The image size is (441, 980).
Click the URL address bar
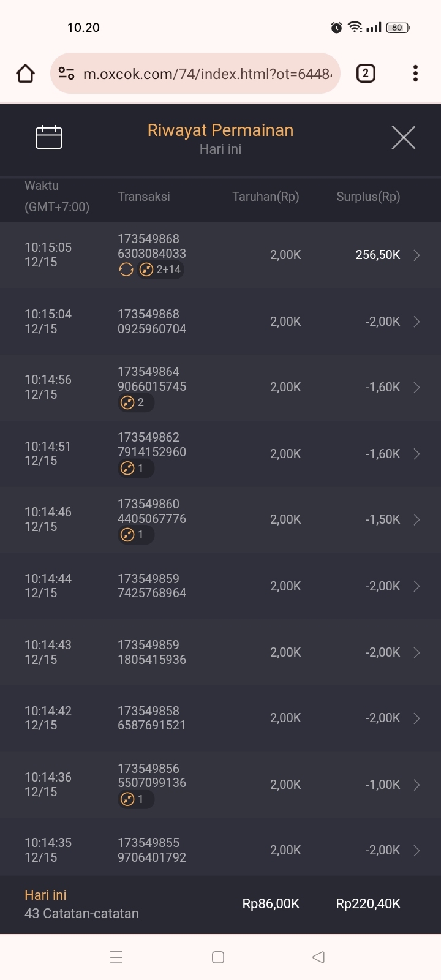(207, 74)
